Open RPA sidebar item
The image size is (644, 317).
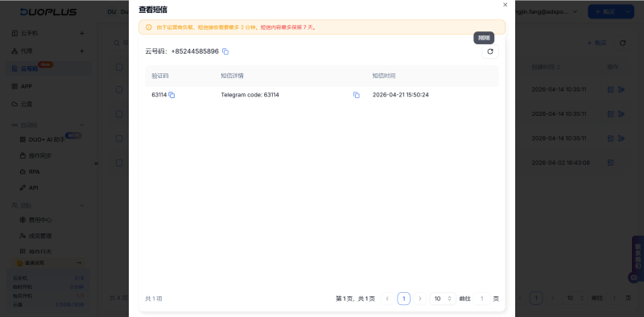point(34,171)
